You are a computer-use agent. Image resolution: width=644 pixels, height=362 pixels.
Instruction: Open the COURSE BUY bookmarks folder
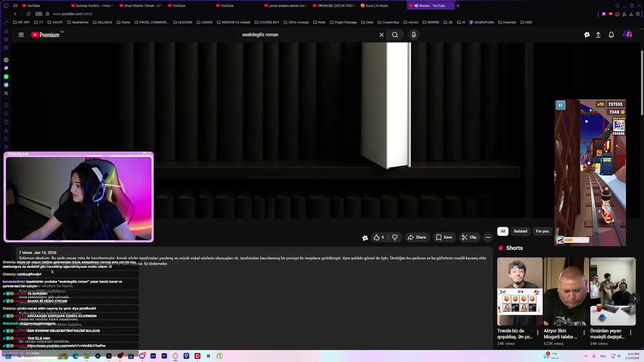[x=267, y=22]
